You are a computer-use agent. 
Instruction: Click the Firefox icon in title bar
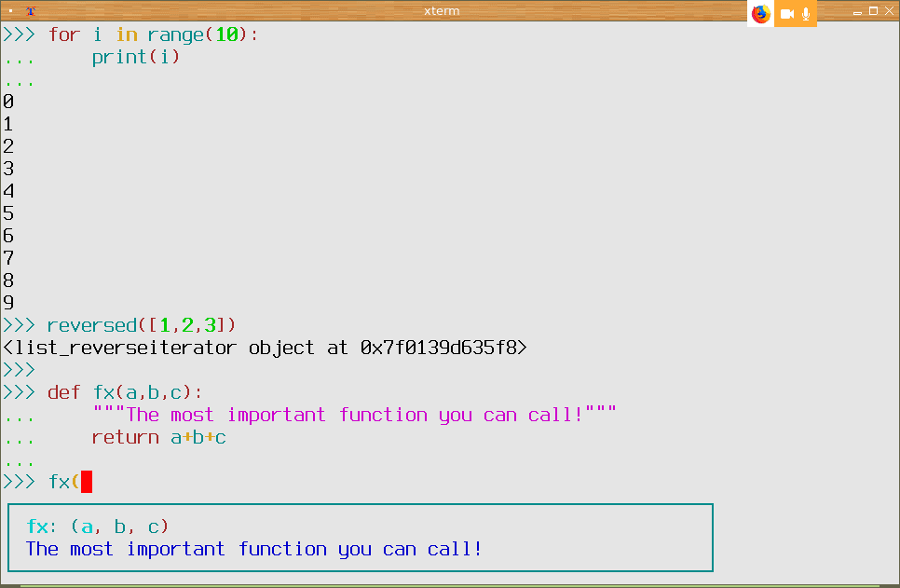click(x=760, y=13)
